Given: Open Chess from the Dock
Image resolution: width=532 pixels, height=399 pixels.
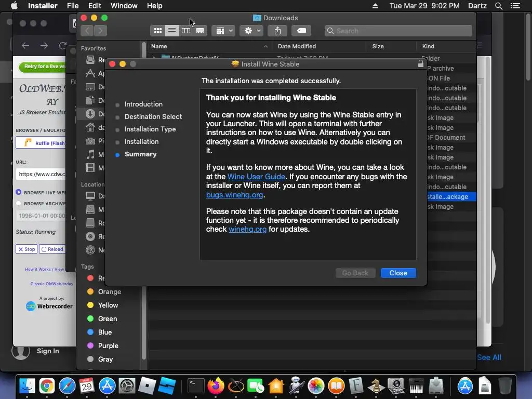Looking at the screenshot, I should coord(376,386).
